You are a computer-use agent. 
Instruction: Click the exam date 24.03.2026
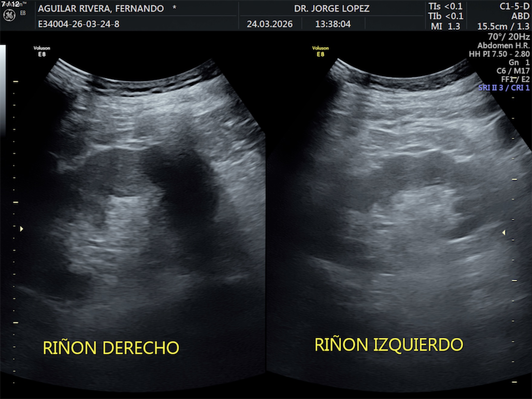tap(270, 24)
